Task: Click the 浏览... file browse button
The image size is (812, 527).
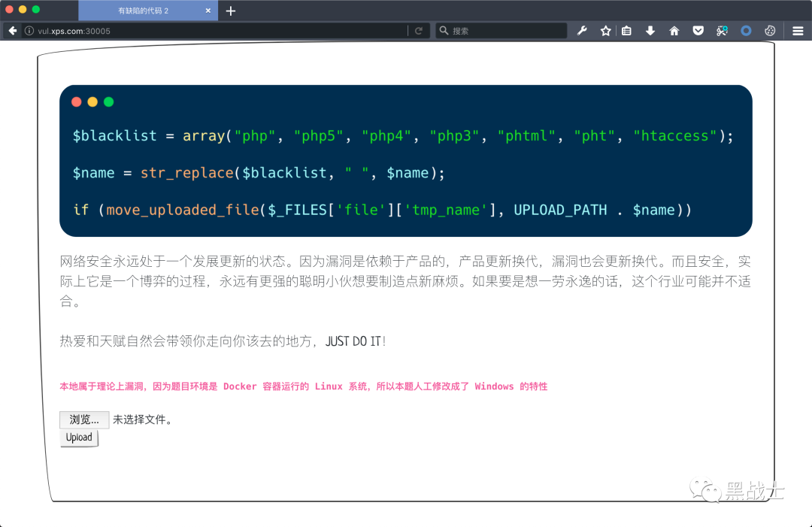Action: pos(84,419)
